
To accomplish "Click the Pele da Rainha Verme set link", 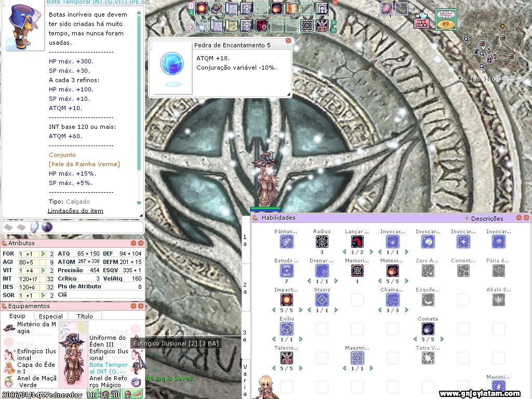I will [84, 164].
